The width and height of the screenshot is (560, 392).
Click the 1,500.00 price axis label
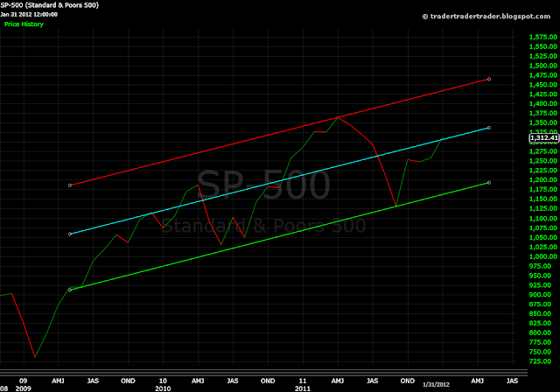pos(542,66)
